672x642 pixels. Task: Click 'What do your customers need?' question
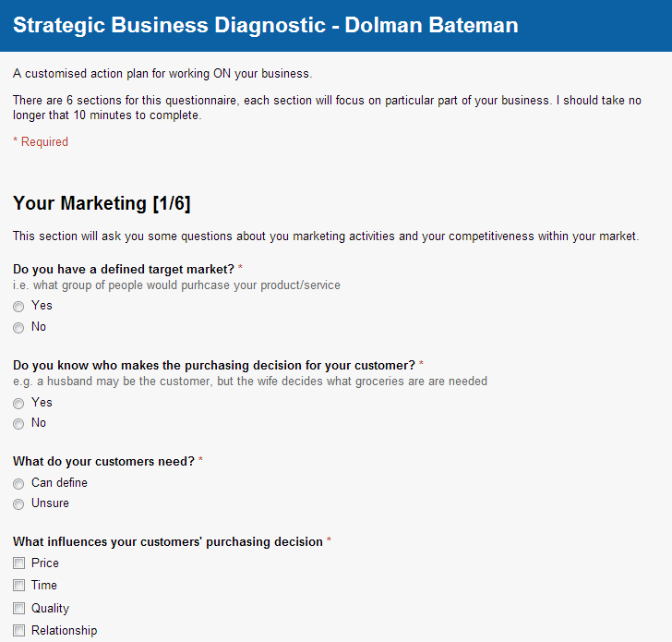(x=103, y=462)
